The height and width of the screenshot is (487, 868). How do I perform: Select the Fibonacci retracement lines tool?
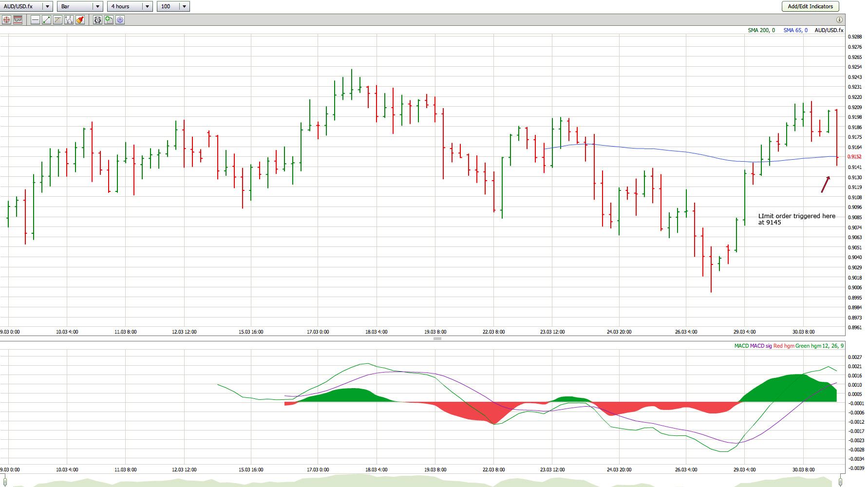pos(57,20)
